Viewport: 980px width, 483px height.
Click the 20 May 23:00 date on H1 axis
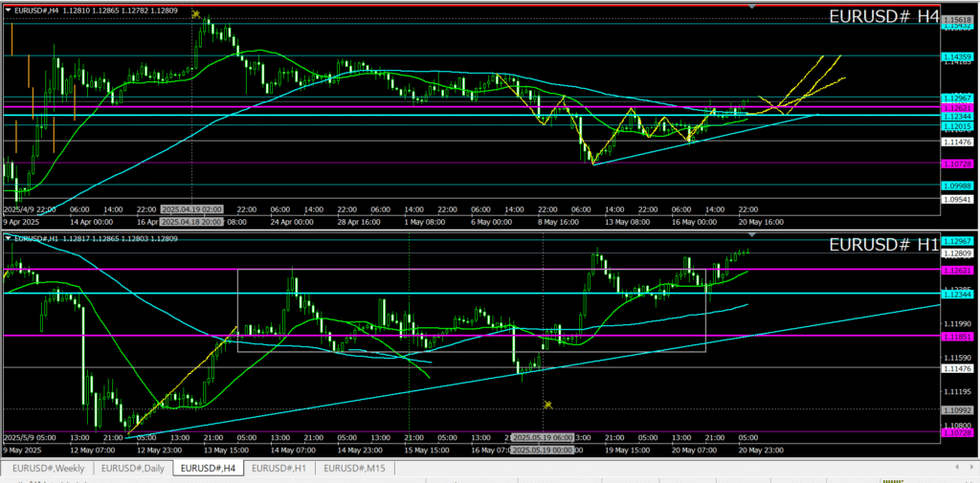(761, 450)
